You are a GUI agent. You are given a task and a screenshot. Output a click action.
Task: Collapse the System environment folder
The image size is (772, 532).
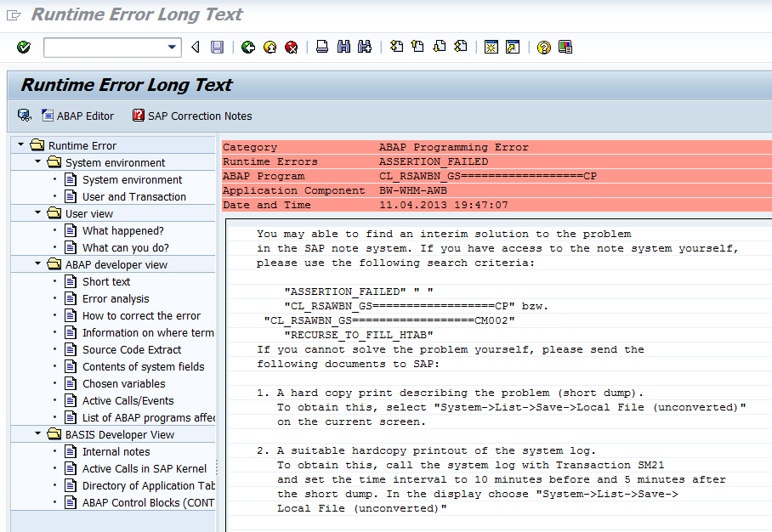[38, 161]
